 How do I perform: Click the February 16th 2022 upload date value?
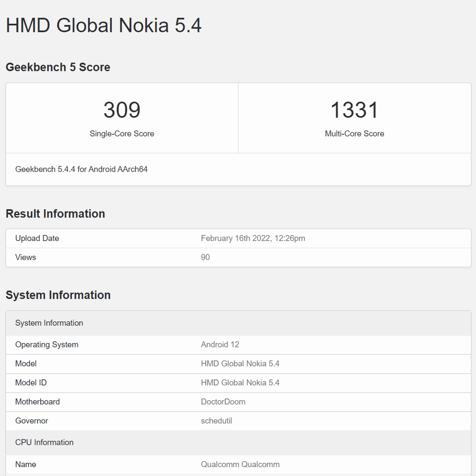click(x=253, y=238)
